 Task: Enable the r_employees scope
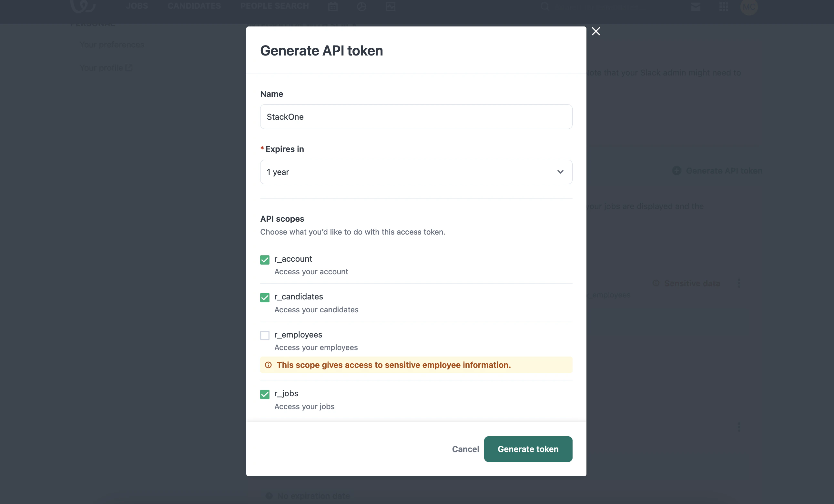(x=265, y=336)
